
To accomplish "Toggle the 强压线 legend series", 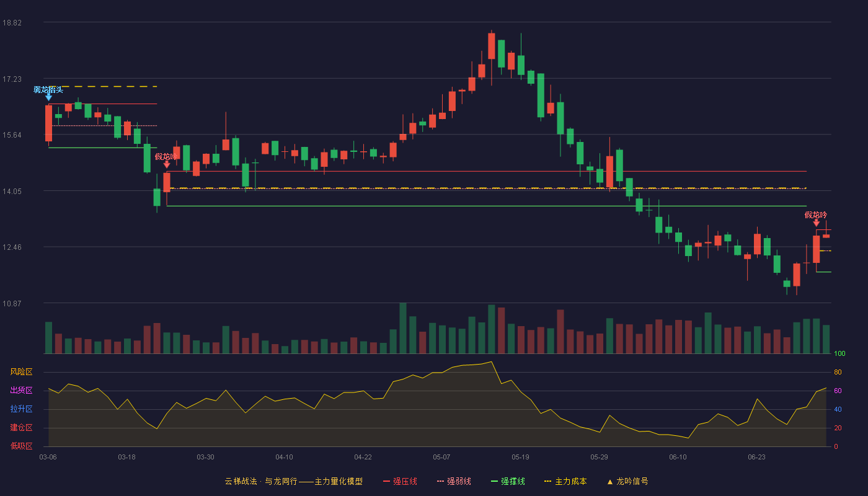I will tap(400, 481).
